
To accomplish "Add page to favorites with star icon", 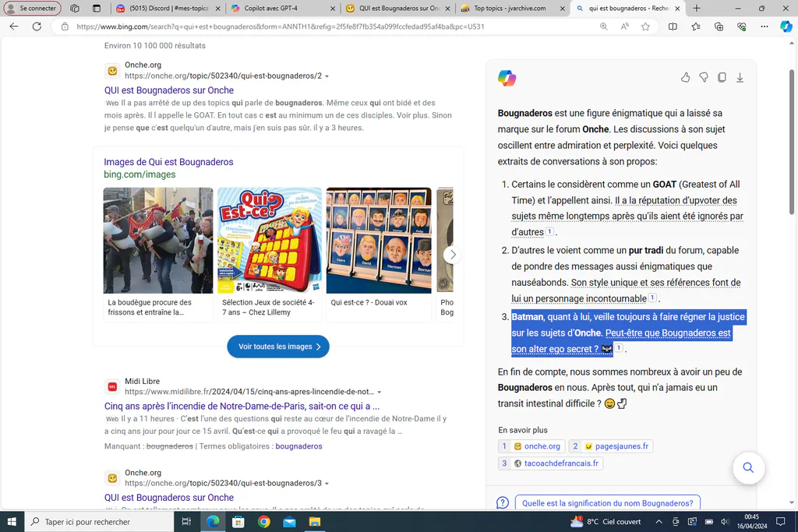I will coord(645,26).
